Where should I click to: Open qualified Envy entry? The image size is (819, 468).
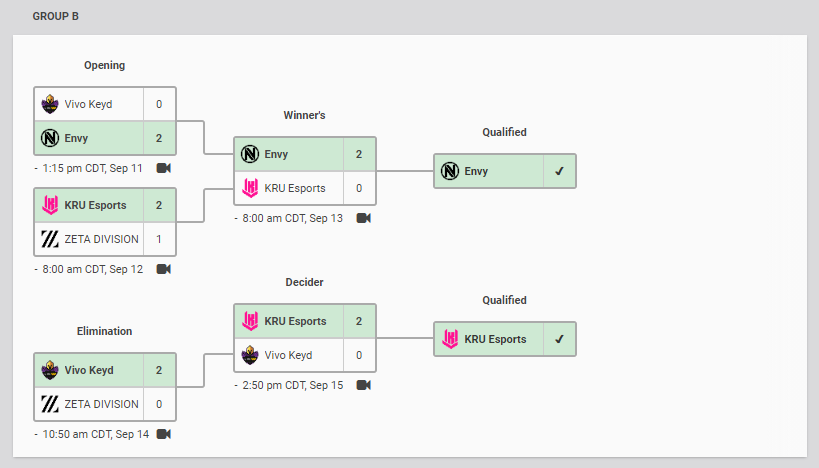505,171
